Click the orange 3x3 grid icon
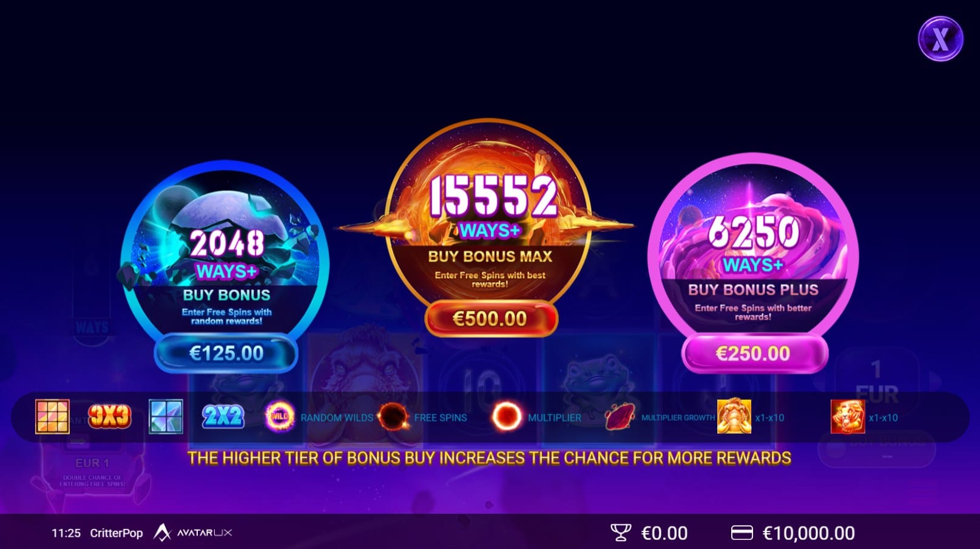The height and width of the screenshot is (549, 980). [52, 417]
